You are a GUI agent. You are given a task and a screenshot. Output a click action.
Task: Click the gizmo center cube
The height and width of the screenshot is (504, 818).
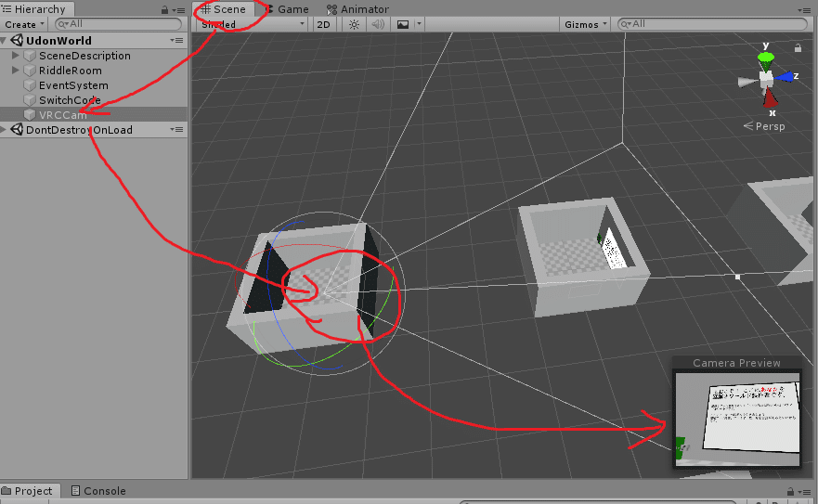coord(766,79)
